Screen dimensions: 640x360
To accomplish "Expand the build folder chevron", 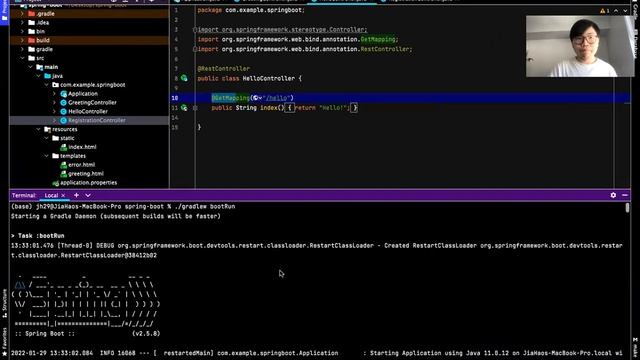I will (22, 40).
